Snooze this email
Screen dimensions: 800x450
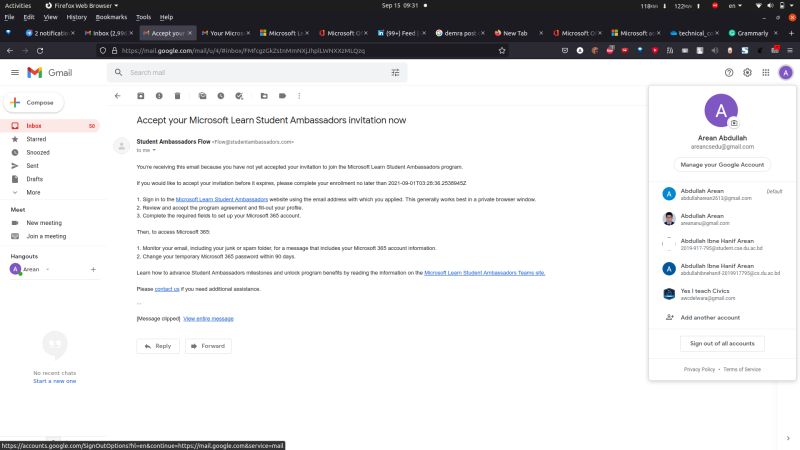click(221, 96)
